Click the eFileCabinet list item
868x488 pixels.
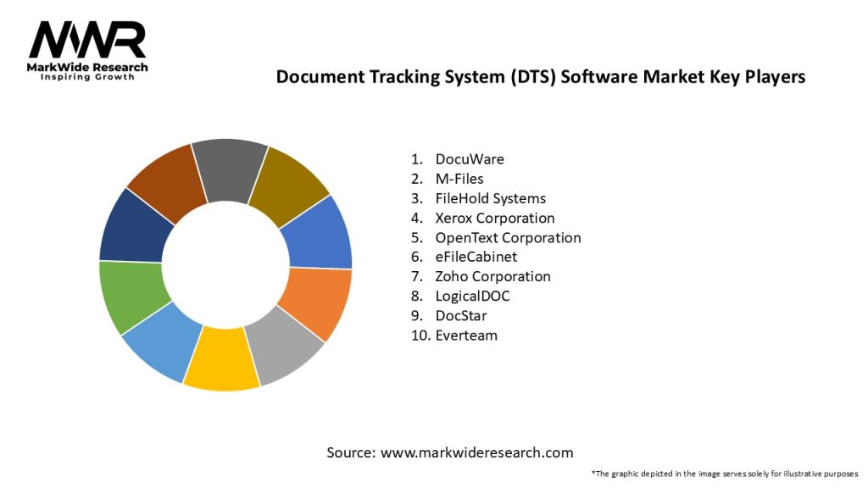[476, 257]
